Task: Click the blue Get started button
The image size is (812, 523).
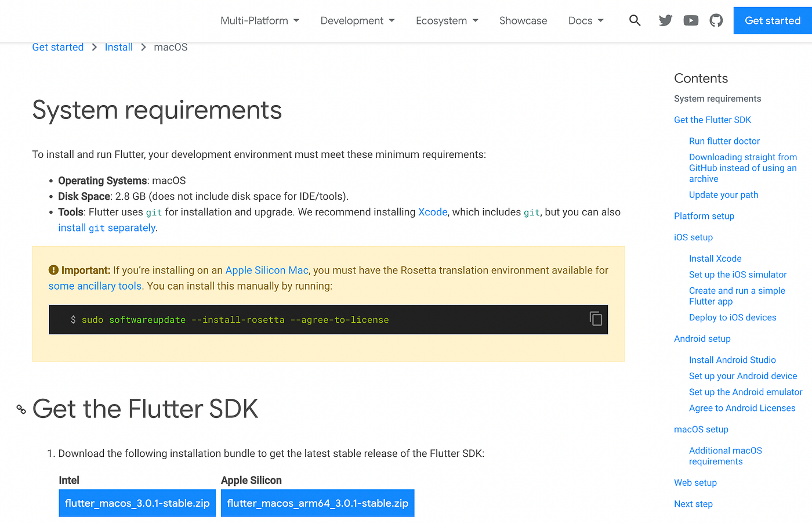Action: 773,20
